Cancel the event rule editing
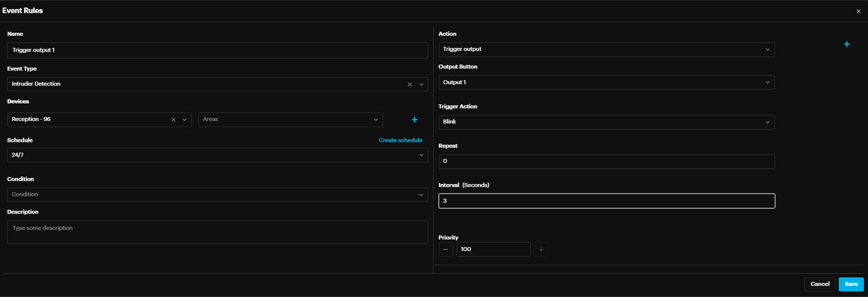Image resolution: width=868 pixels, height=297 pixels. (x=820, y=284)
